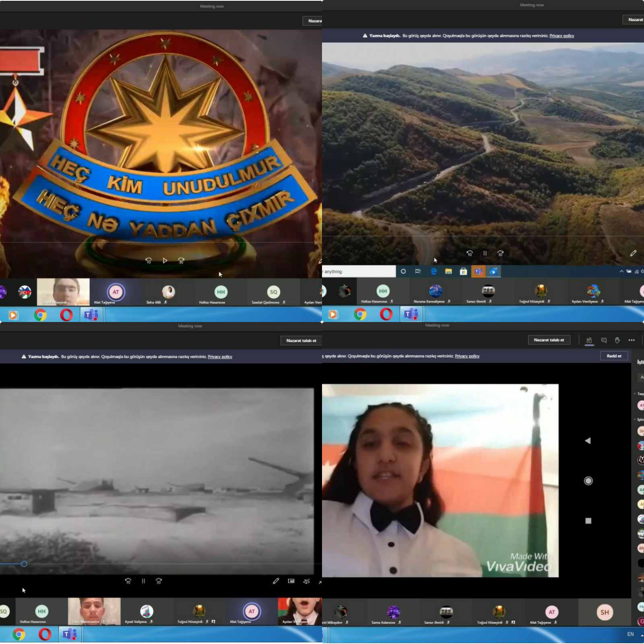Select Elvin Mammadov's camera tile in black-and-white meeting
This screenshot has height=644, width=644.
[x=94, y=611]
